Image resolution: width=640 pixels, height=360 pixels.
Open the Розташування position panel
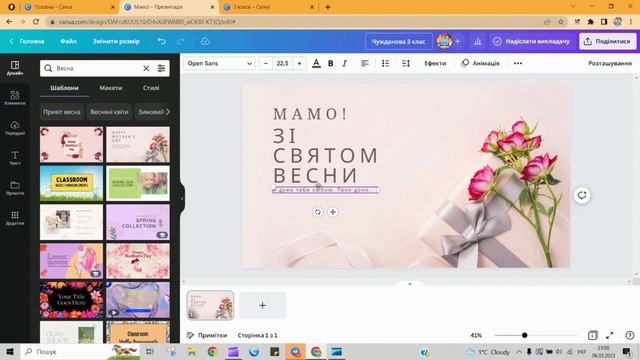pyautogui.click(x=610, y=63)
